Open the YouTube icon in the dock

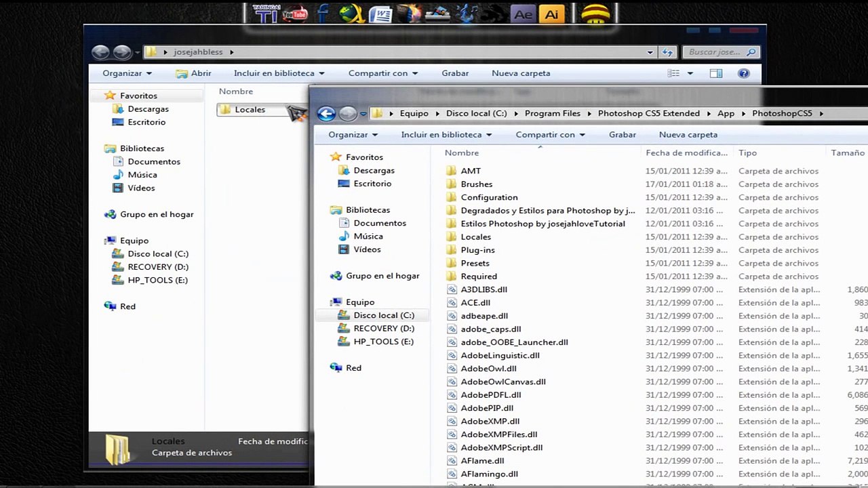295,14
